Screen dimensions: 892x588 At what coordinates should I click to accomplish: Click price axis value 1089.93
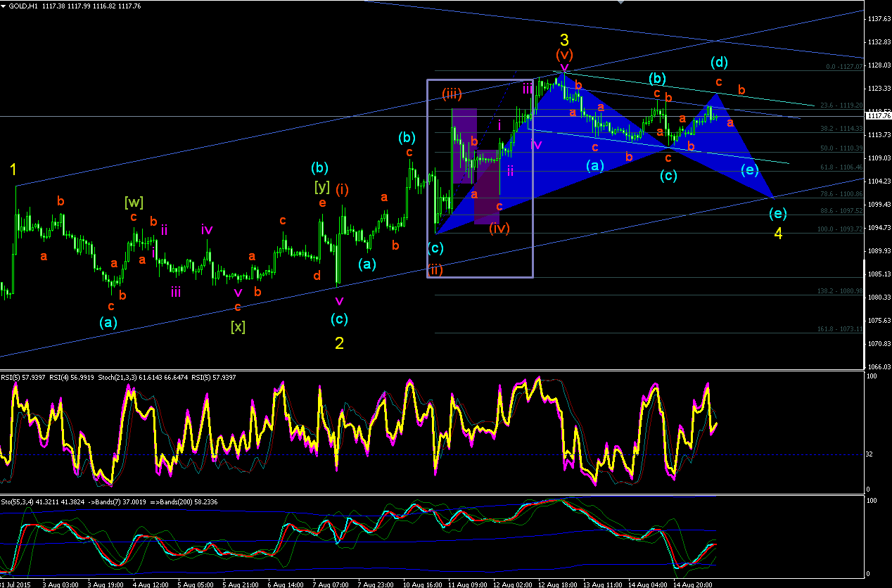(x=878, y=251)
